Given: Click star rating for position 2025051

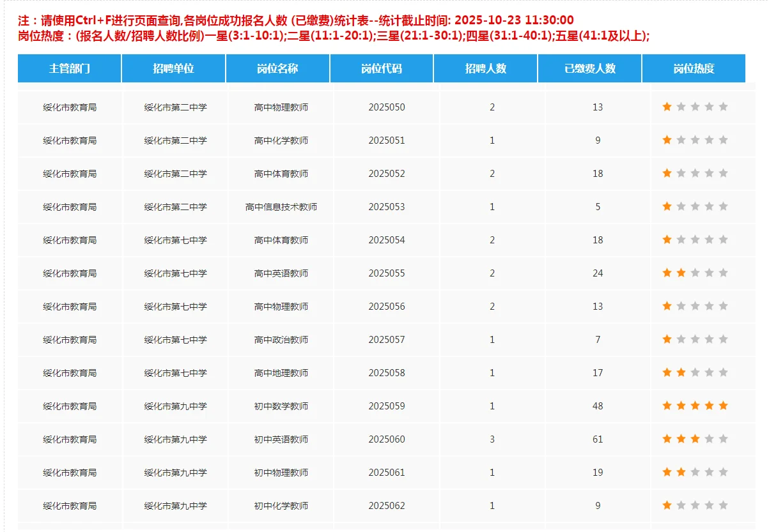Looking at the screenshot, I should point(695,140).
